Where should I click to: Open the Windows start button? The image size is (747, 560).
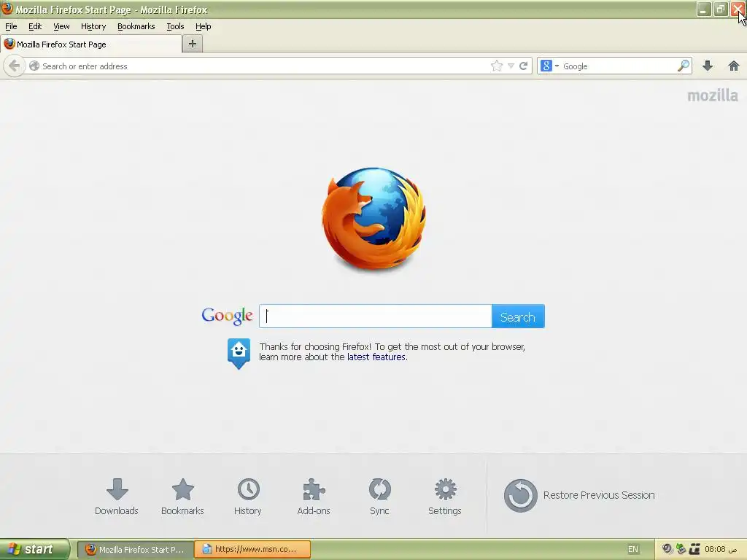tap(35, 549)
